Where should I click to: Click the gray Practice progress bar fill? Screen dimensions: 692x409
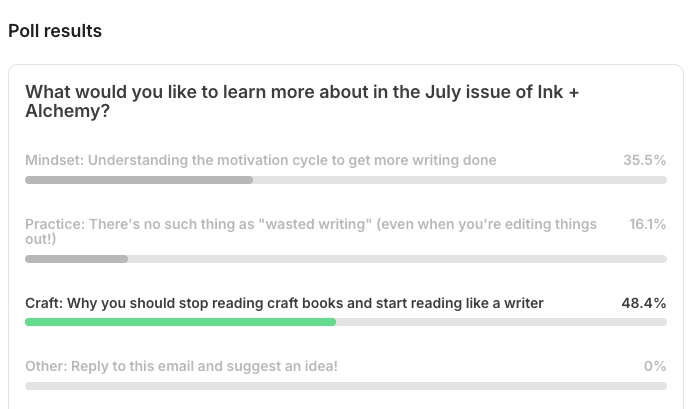(76, 259)
